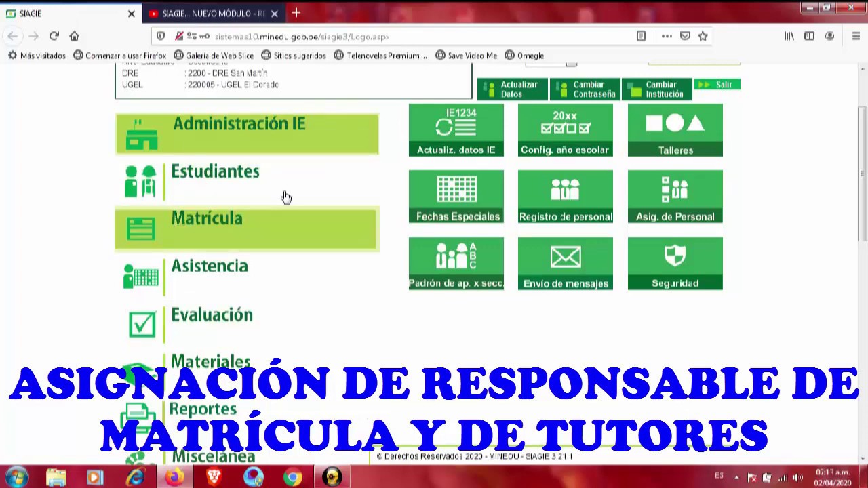Open a new browser tab
Viewport: 868px width, 488px height.
[x=296, y=13]
